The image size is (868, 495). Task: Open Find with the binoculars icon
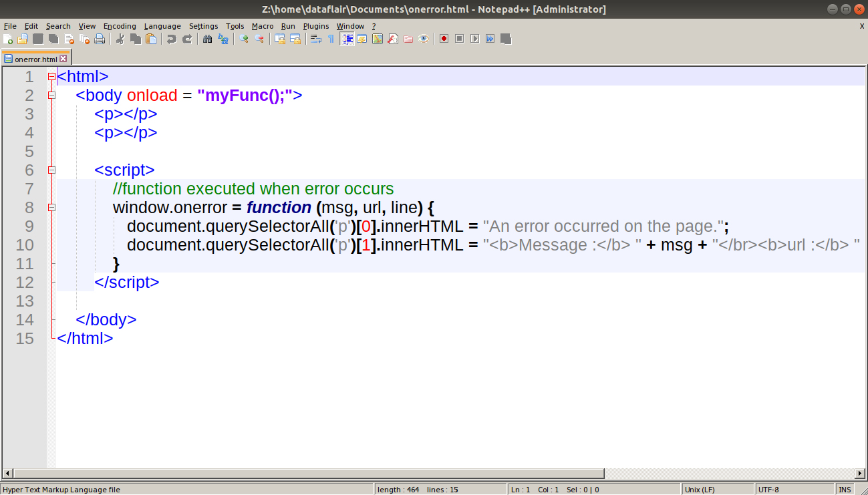point(208,39)
